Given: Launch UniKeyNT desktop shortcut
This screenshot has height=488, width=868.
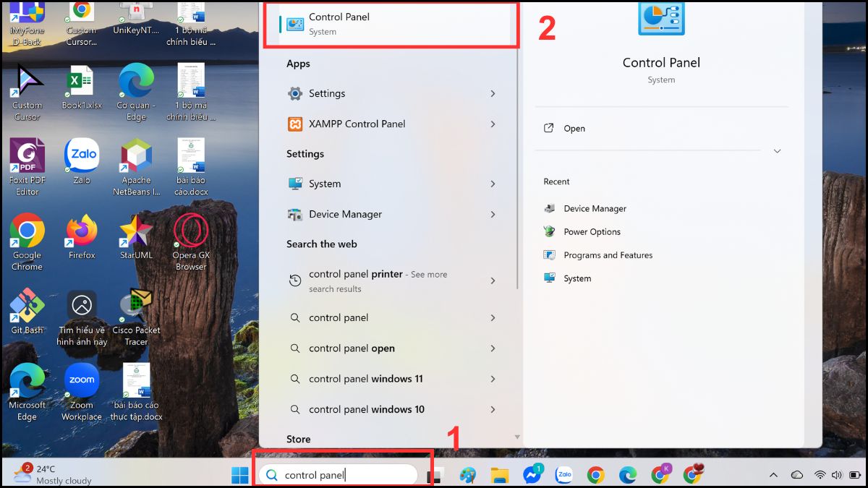Looking at the screenshot, I should click(x=136, y=18).
